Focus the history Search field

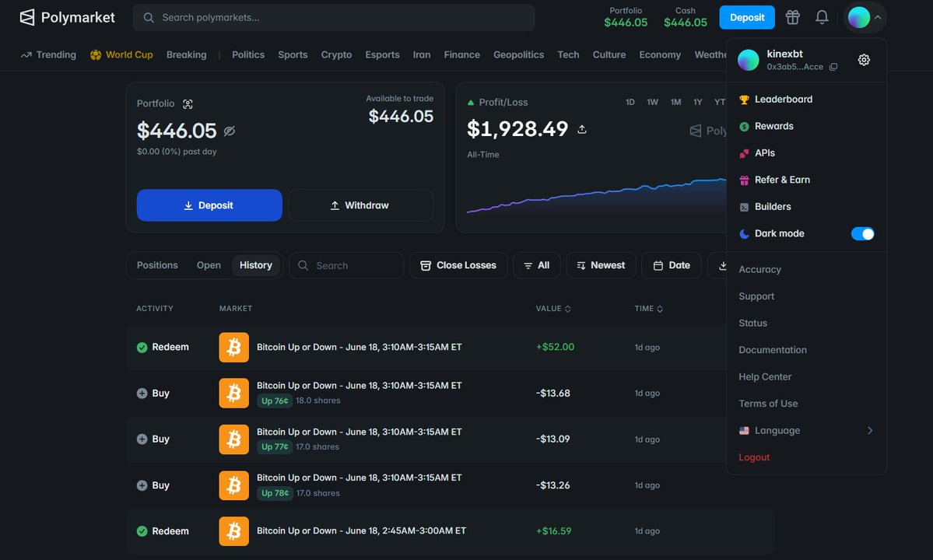pos(346,265)
